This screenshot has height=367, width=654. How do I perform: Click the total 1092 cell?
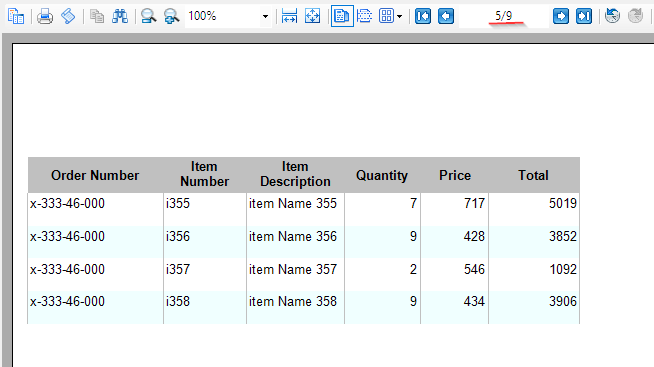pyautogui.click(x=534, y=274)
